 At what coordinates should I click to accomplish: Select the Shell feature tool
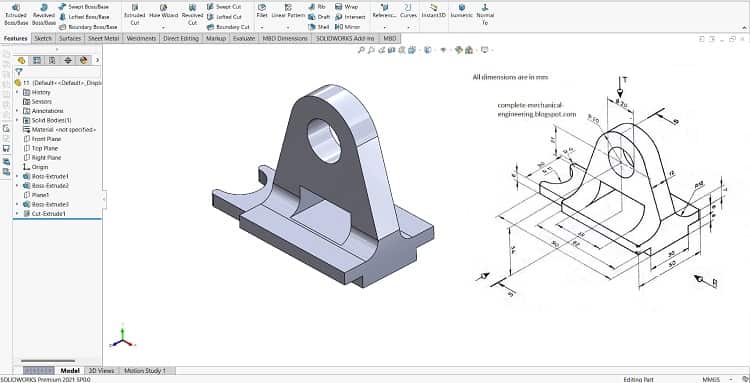point(319,27)
